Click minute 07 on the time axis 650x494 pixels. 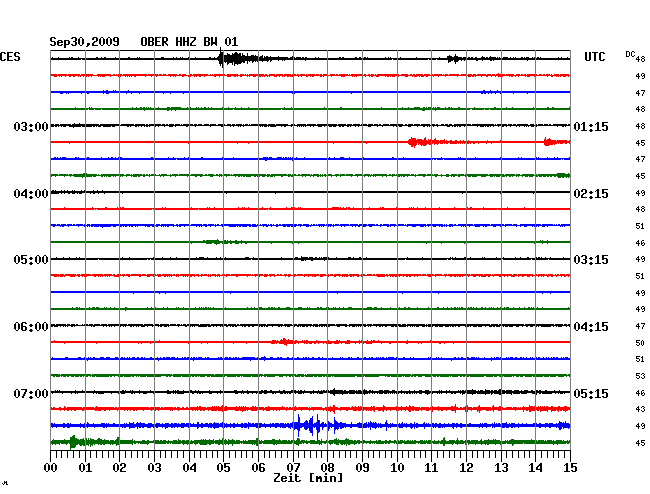pyautogui.click(x=293, y=467)
